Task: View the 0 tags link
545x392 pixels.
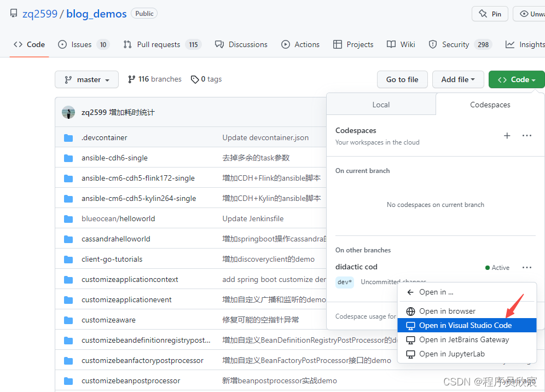Action: (x=206, y=79)
